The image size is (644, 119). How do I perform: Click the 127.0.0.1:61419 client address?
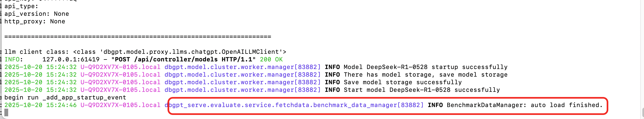71,59
